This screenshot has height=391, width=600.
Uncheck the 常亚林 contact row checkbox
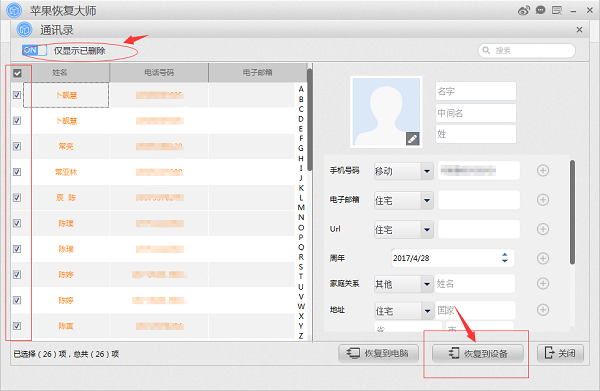(17, 172)
